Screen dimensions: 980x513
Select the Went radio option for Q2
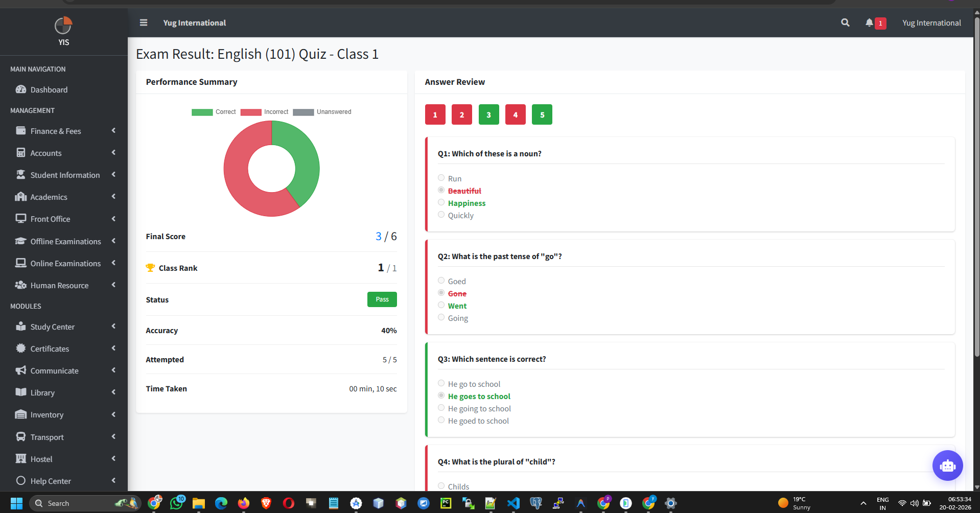pos(441,305)
